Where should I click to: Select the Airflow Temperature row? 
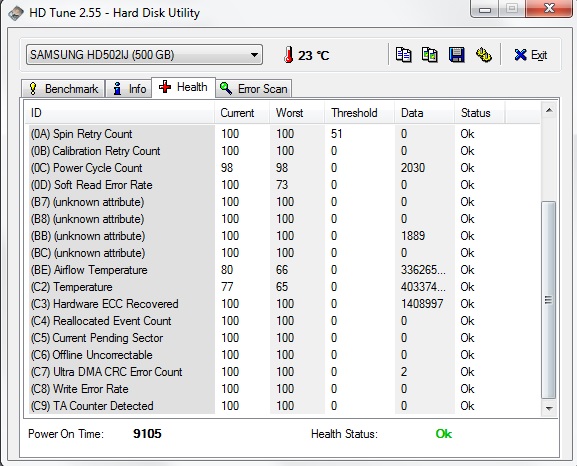[x=283, y=270]
